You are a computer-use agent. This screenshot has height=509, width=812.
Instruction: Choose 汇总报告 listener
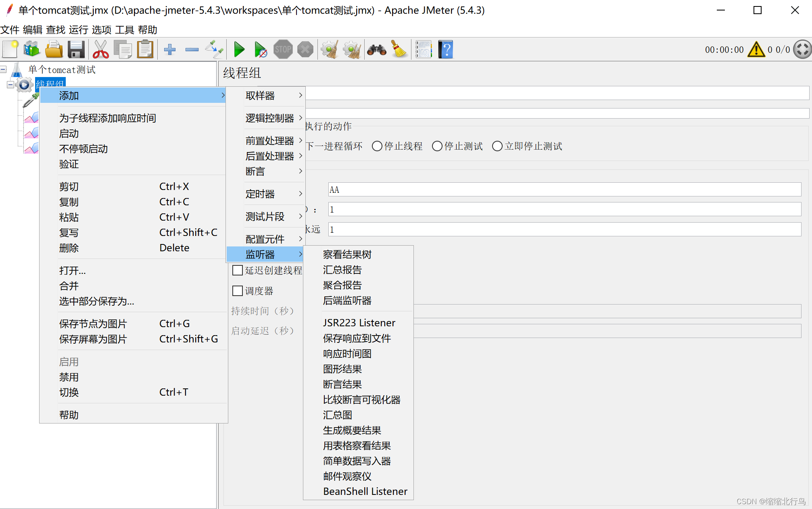point(358,270)
